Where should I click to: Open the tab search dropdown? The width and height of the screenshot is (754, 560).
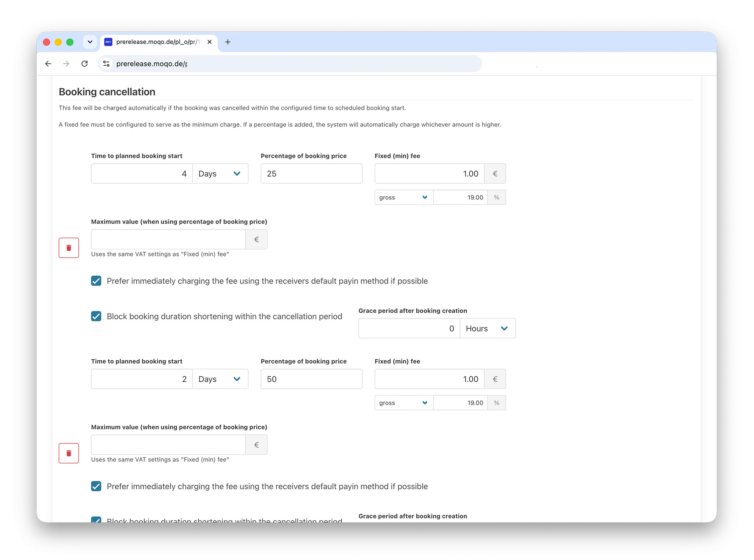90,42
